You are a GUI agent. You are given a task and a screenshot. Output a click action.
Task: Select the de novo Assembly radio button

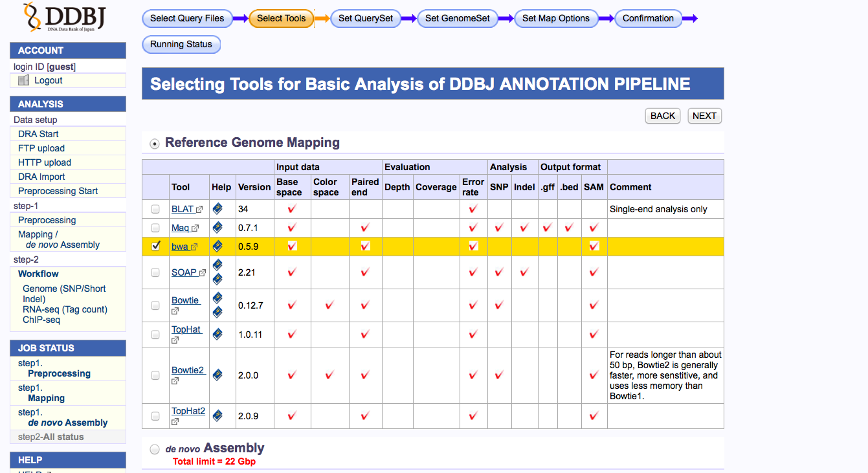pos(154,449)
